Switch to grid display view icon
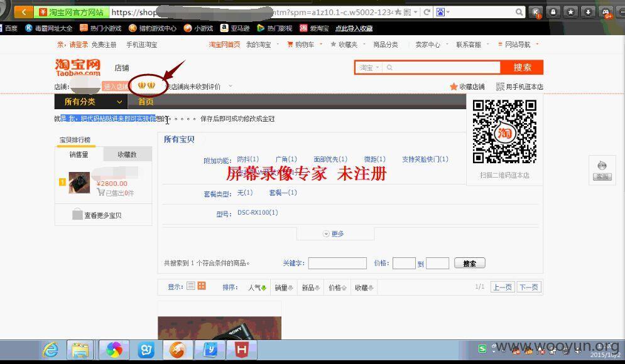Image resolution: width=625 pixels, height=364 pixels. (x=202, y=286)
